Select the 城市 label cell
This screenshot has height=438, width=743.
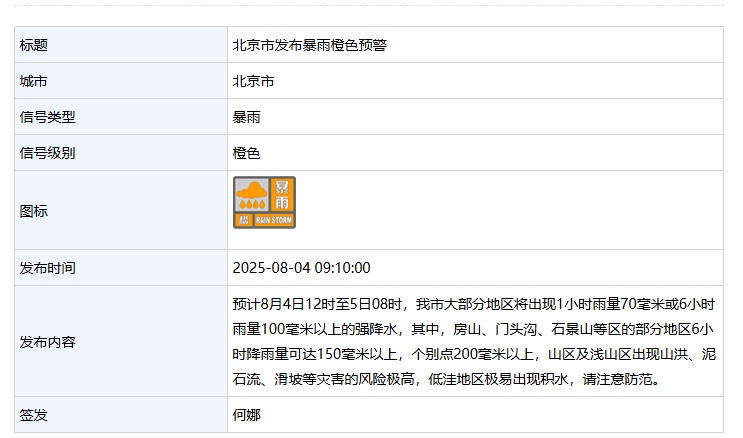34,81
